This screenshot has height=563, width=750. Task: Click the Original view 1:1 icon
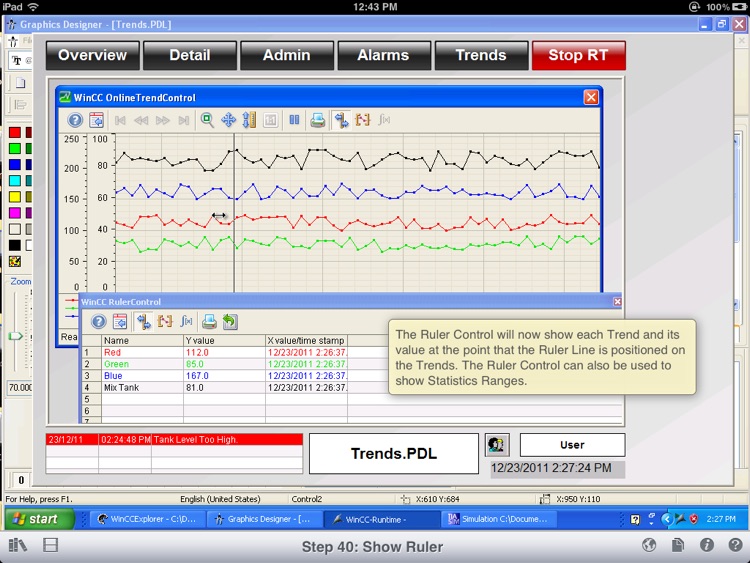(271, 120)
